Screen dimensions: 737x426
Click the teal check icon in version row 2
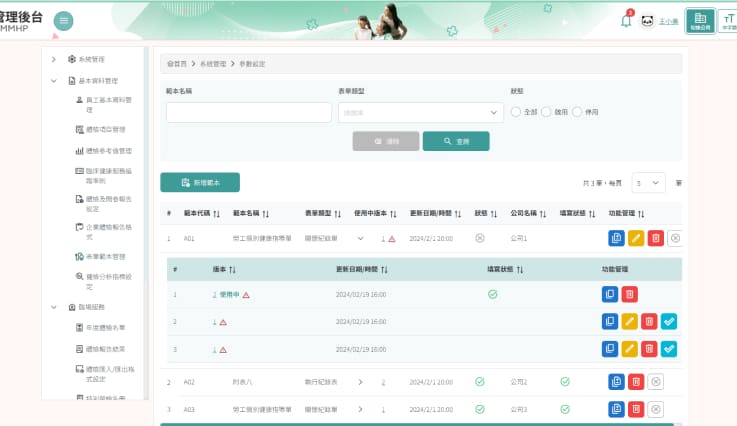coord(669,322)
